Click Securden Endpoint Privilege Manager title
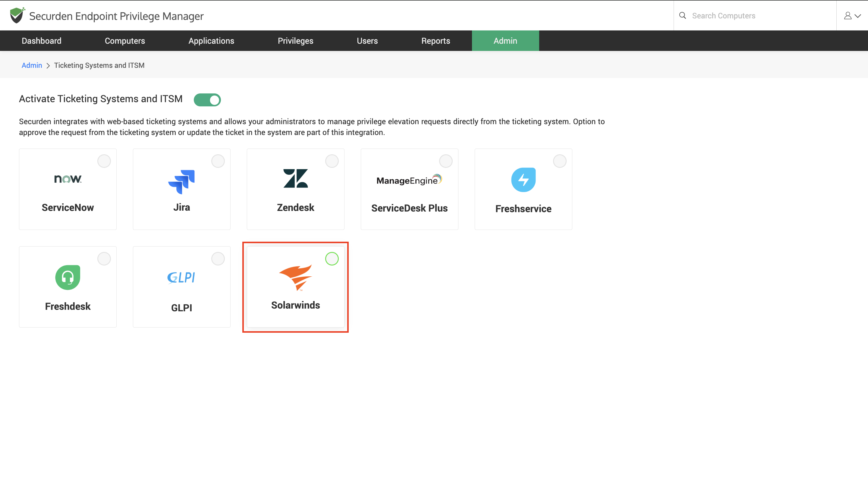 point(116,16)
